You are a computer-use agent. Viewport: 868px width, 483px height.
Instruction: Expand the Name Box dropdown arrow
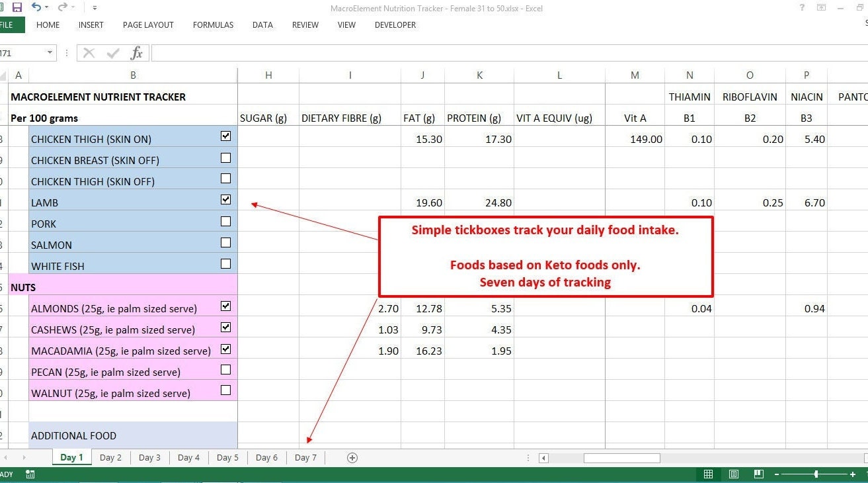(x=50, y=53)
